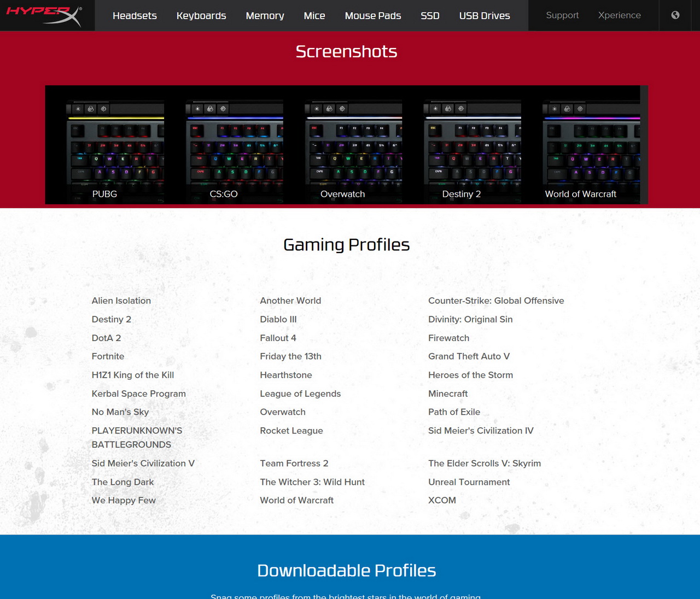Screen dimensions: 700x599
Task: Select The Witcher 3: Wild Hunt profile
Action: tap(312, 482)
